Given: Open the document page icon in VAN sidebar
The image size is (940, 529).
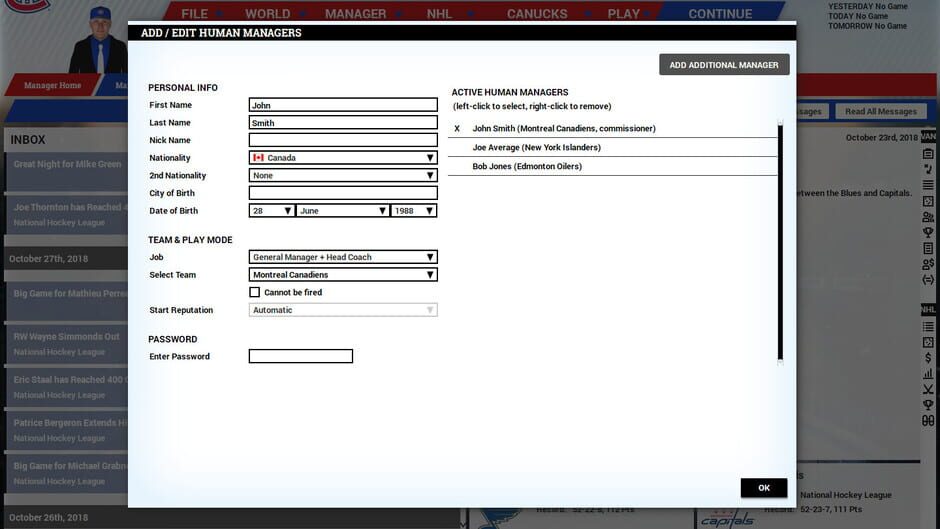Looking at the screenshot, I should 928,248.
